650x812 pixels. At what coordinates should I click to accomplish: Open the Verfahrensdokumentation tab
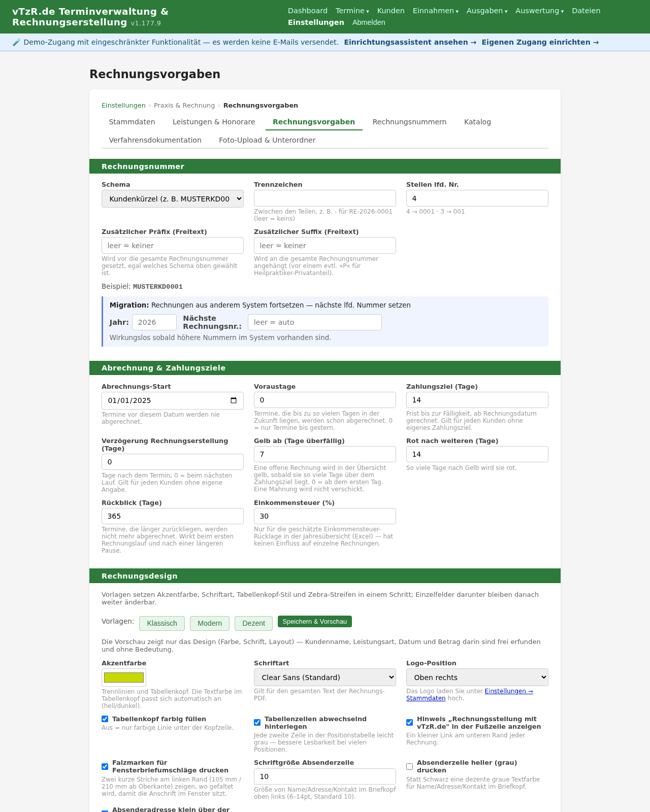155,140
